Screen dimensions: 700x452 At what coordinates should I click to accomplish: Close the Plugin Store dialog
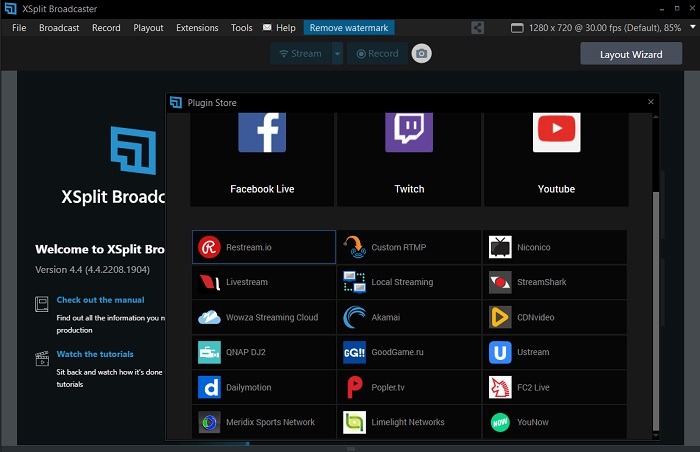[x=650, y=102]
